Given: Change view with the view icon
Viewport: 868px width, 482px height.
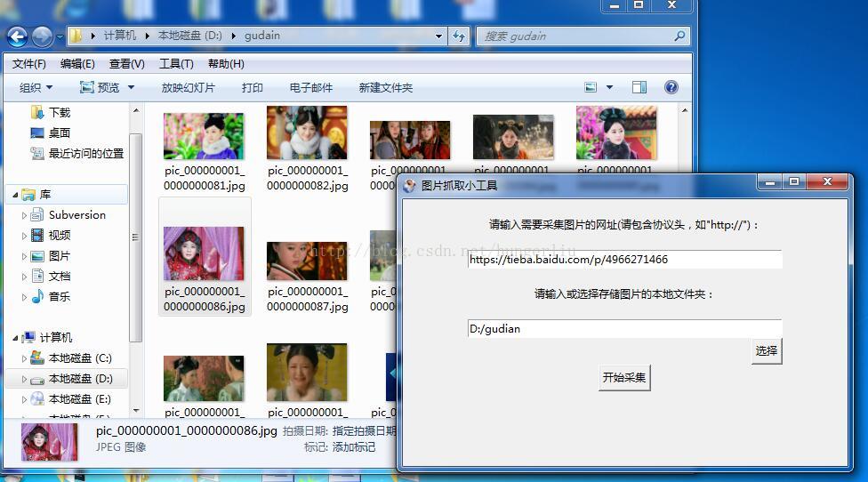Looking at the screenshot, I should [591, 87].
